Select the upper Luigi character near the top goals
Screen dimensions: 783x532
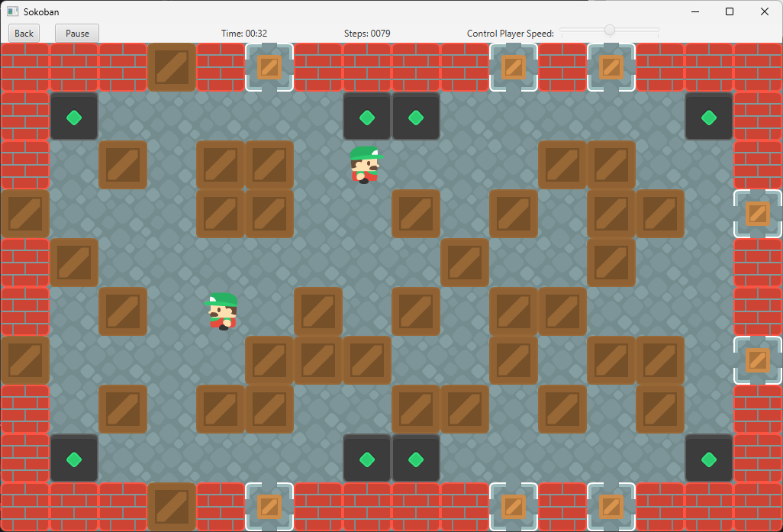click(366, 165)
